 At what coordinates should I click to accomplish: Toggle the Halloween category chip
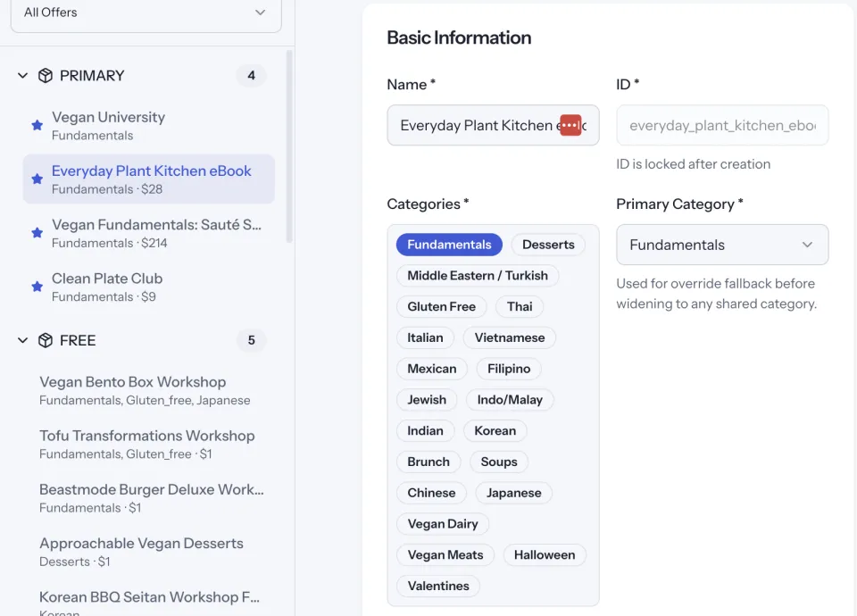click(x=545, y=555)
